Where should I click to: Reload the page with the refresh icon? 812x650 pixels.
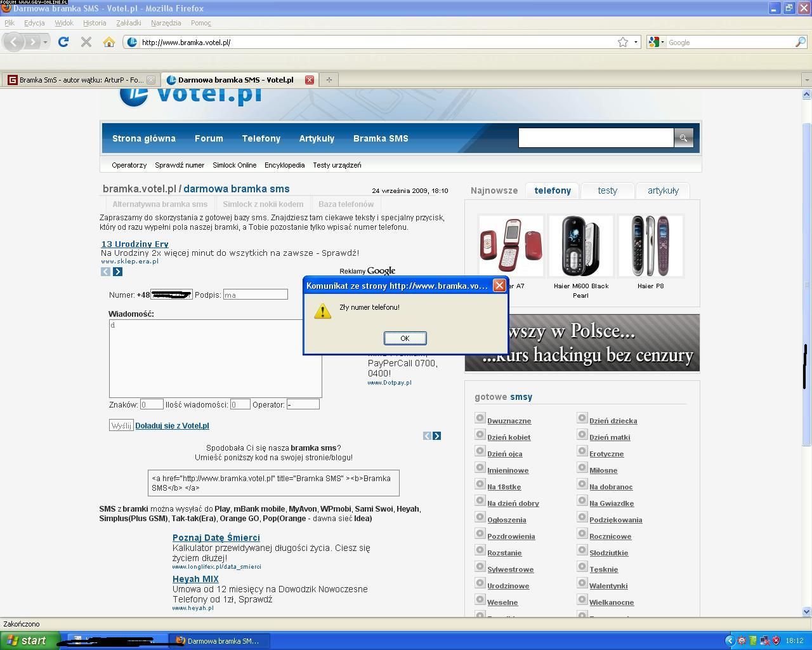(63, 42)
